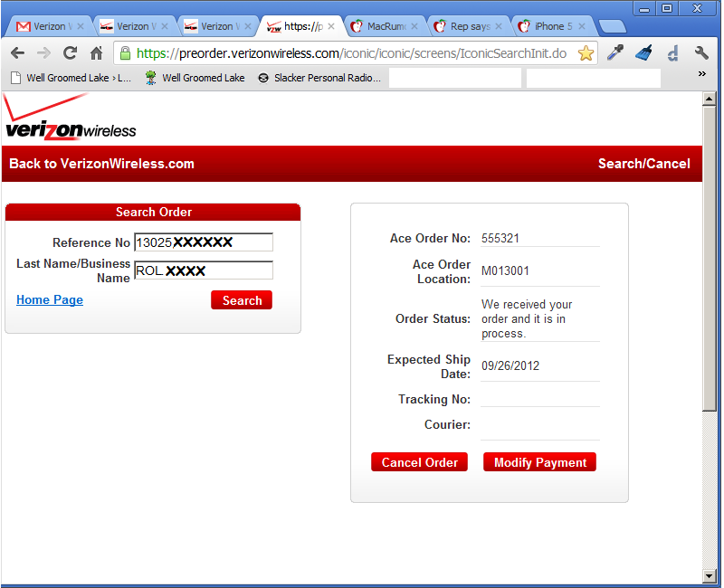724x588 pixels.
Task: Click Ace Order Location value M013001
Action: [x=505, y=270]
